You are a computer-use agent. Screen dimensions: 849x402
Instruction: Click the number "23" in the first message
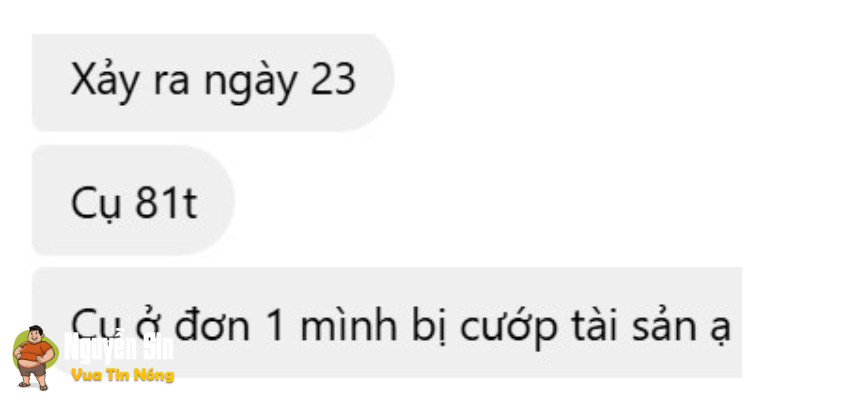click(333, 81)
